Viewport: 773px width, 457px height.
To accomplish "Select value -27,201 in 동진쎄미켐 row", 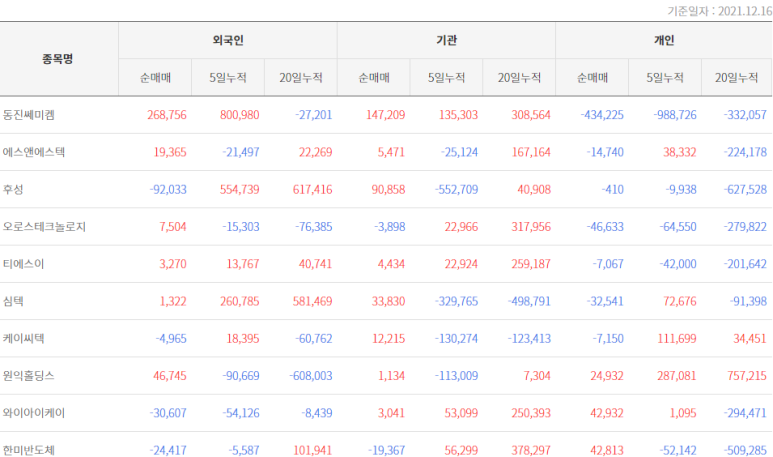I will (314, 115).
